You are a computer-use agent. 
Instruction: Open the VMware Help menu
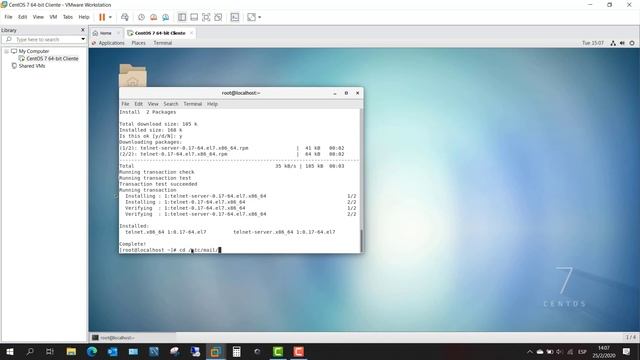(x=84, y=17)
